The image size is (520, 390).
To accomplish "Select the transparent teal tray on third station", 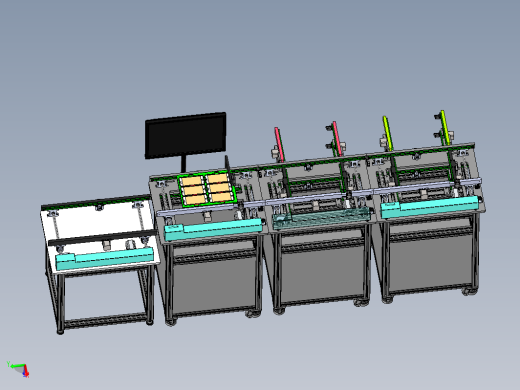I will (x=321, y=218).
